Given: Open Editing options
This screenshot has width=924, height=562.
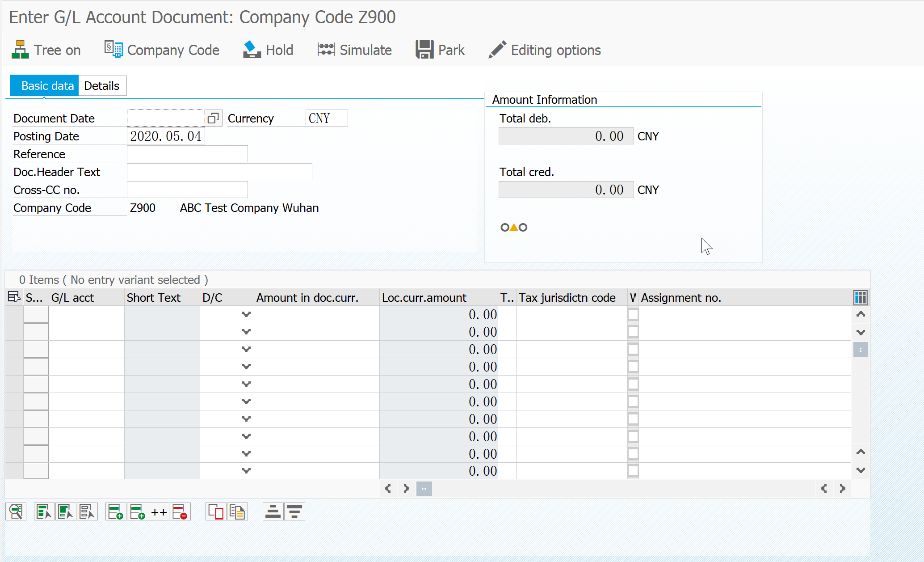Looking at the screenshot, I should click(x=544, y=50).
